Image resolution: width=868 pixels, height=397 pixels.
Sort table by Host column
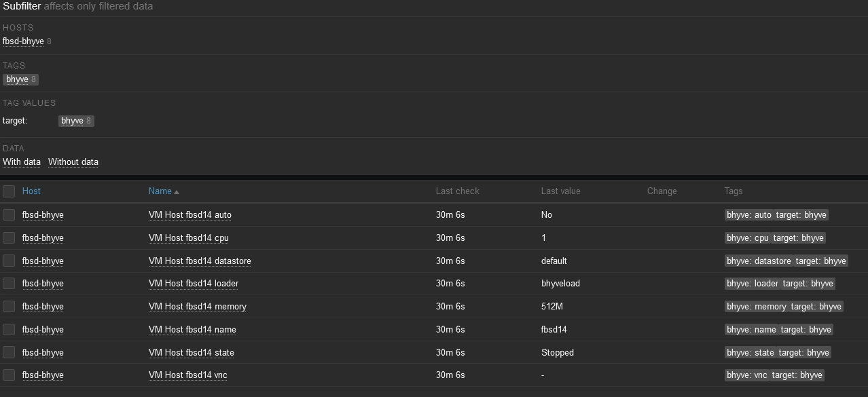click(31, 191)
